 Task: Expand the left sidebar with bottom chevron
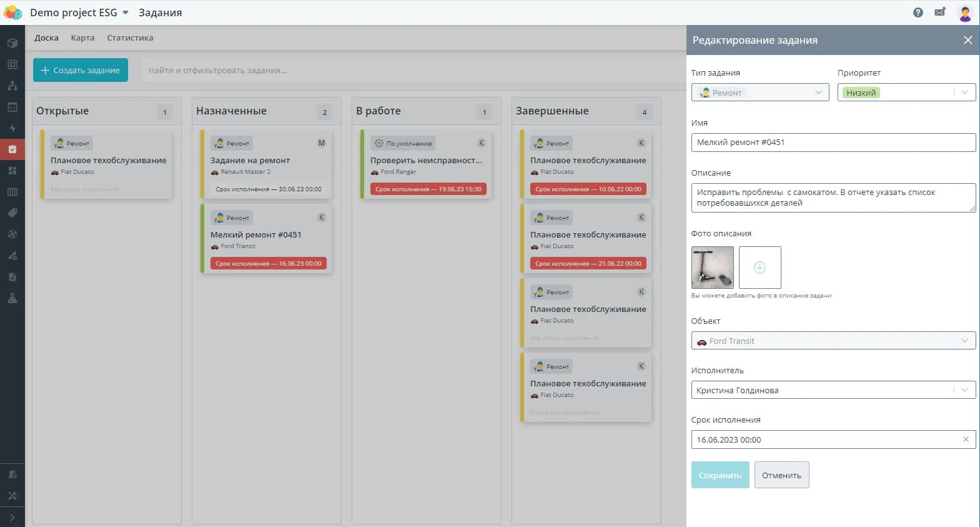(x=12, y=518)
